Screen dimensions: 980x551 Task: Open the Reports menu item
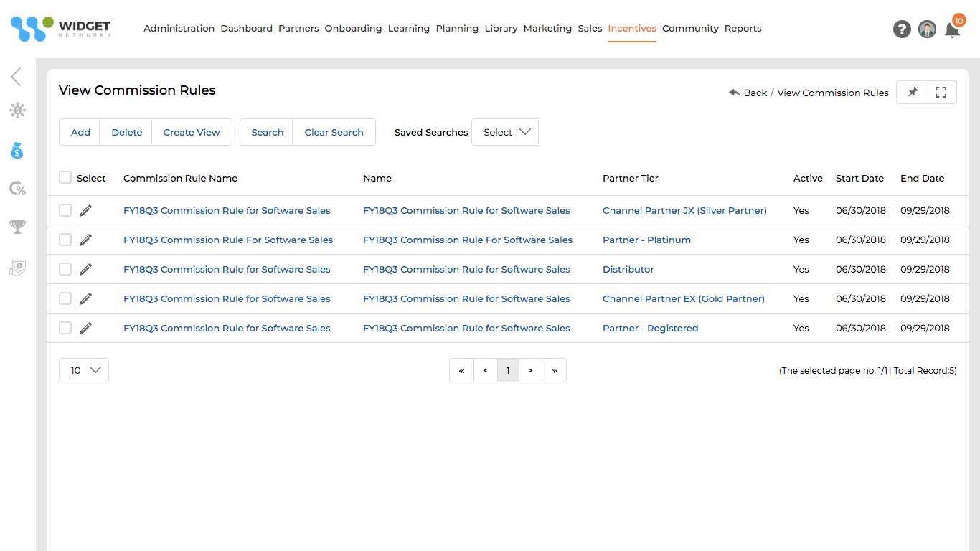pos(743,28)
